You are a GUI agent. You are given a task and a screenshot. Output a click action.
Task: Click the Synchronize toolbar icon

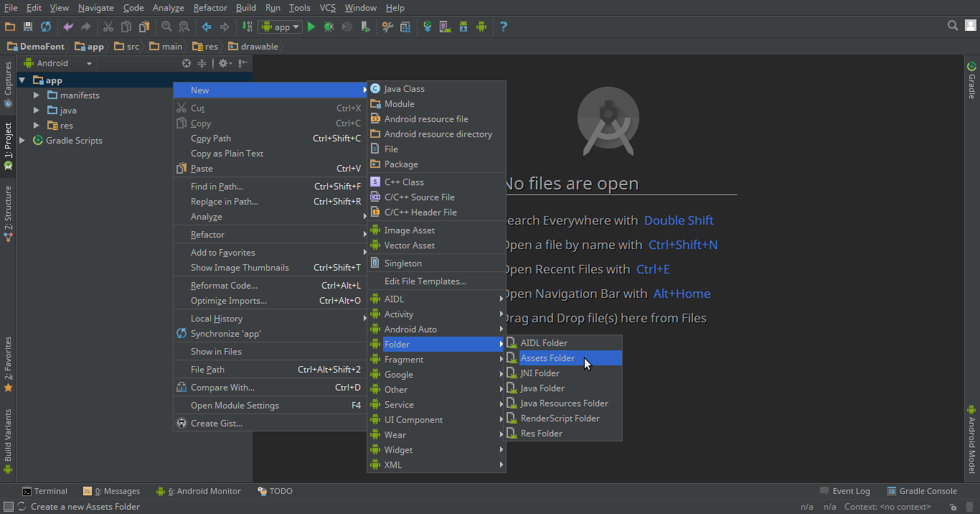[x=46, y=27]
